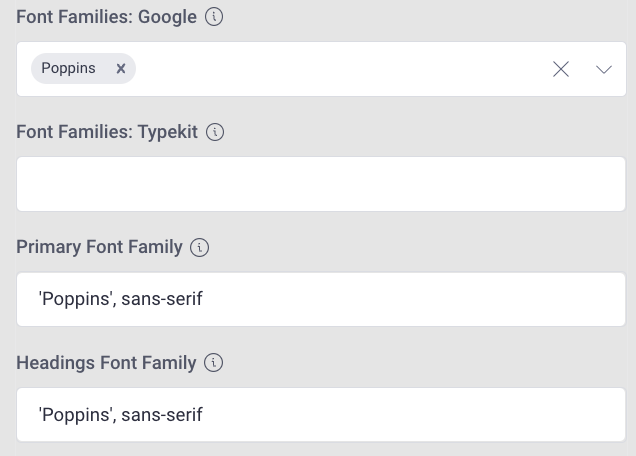636x456 pixels.
Task: Place cursor on 'Poppins' text in Primary field
Action: click(77, 299)
